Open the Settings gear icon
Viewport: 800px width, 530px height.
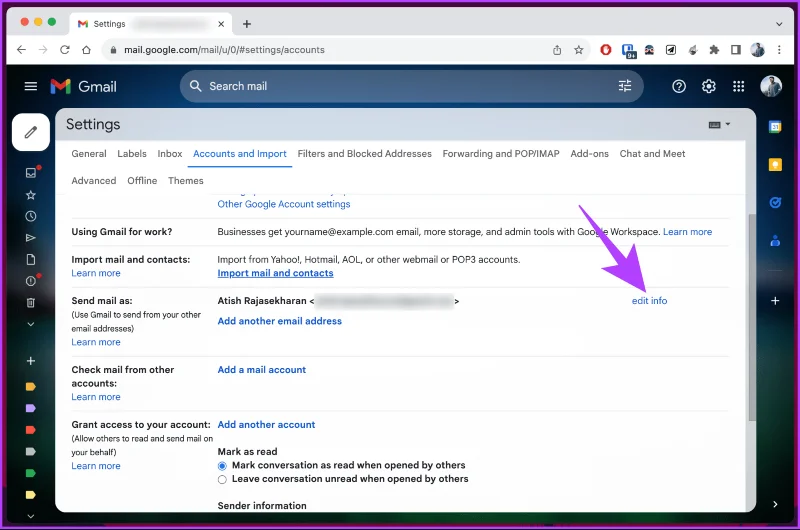coord(709,87)
